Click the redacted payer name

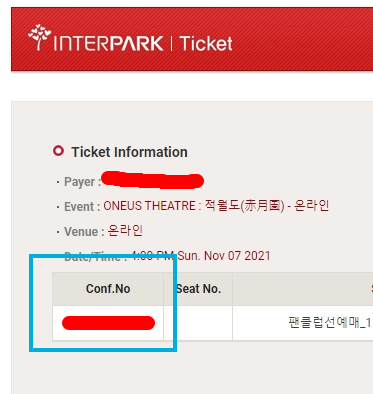pyautogui.click(x=152, y=180)
